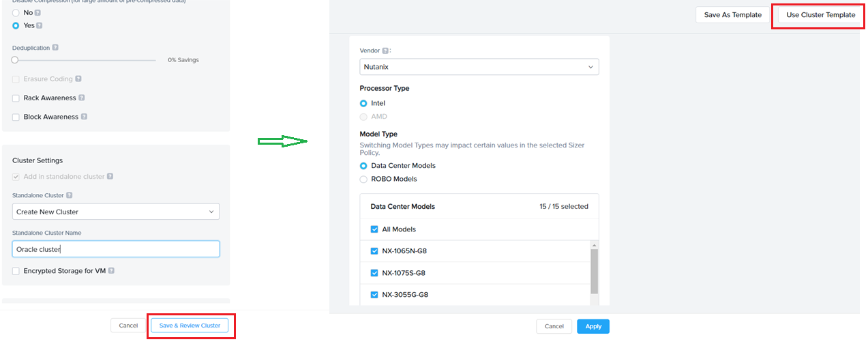Open help icon beside Yes option

click(x=40, y=25)
